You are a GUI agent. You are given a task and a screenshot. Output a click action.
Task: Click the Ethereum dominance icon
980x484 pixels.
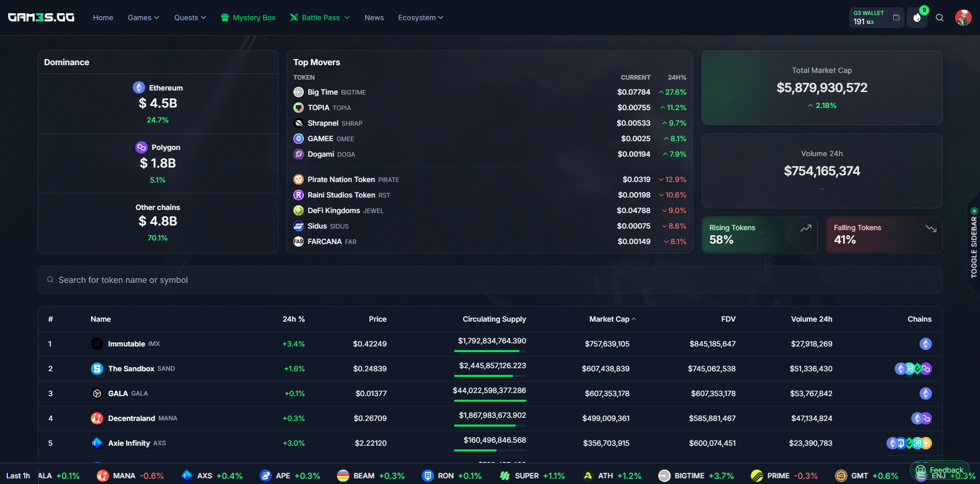[139, 87]
